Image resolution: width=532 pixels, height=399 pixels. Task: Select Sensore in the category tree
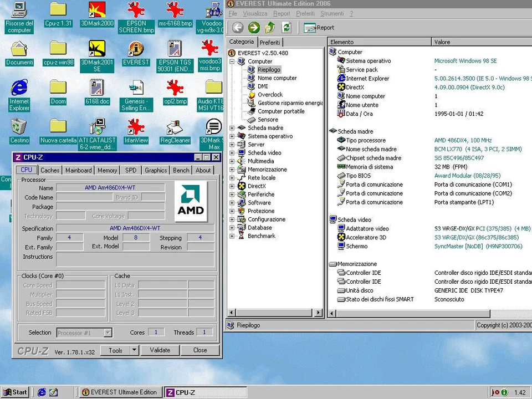[268, 120]
